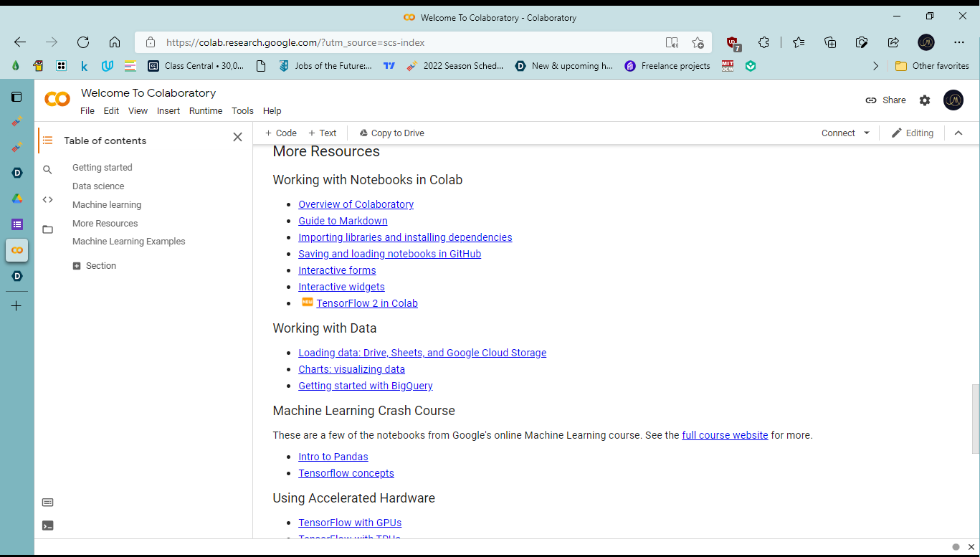Add a new tab in vertical tabs

click(17, 306)
